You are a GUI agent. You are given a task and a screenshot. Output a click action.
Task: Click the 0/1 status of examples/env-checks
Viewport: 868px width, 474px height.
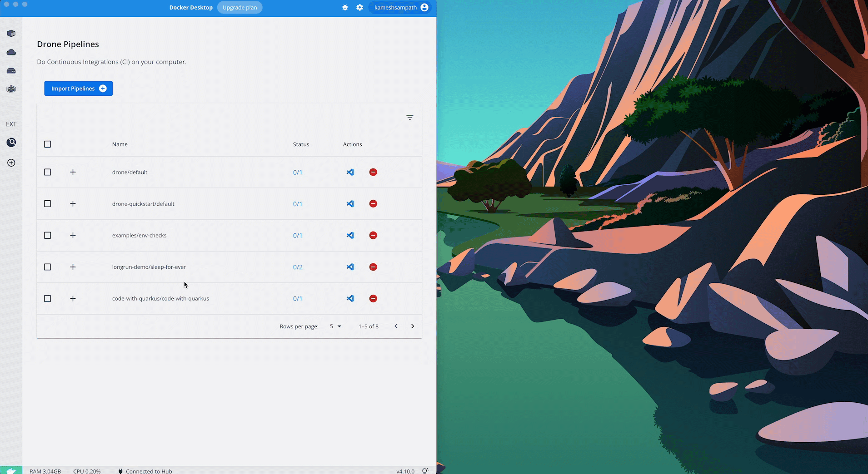298,236
